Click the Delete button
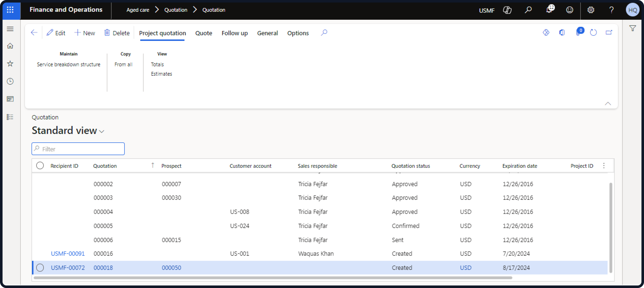The height and width of the screenshot is (288, 644). tap(117, 33)
